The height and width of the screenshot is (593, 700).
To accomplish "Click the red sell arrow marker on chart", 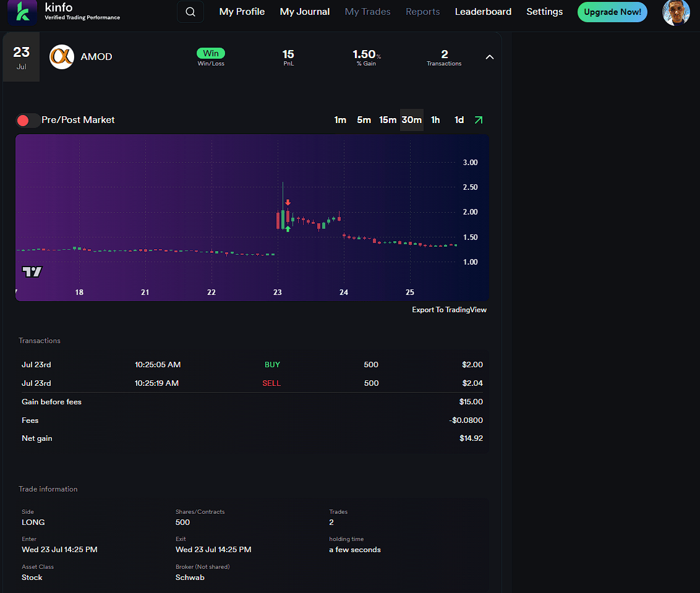I will [x=288, y=203].
